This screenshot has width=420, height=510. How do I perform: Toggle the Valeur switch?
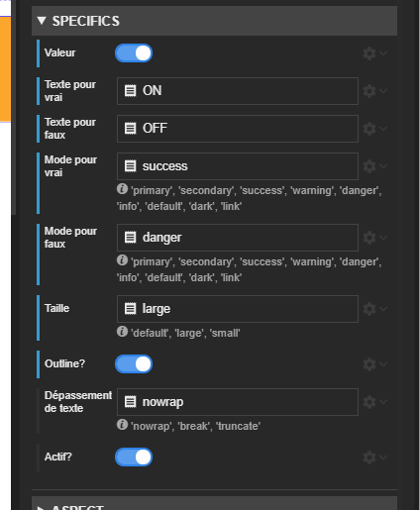coord(134,53)
